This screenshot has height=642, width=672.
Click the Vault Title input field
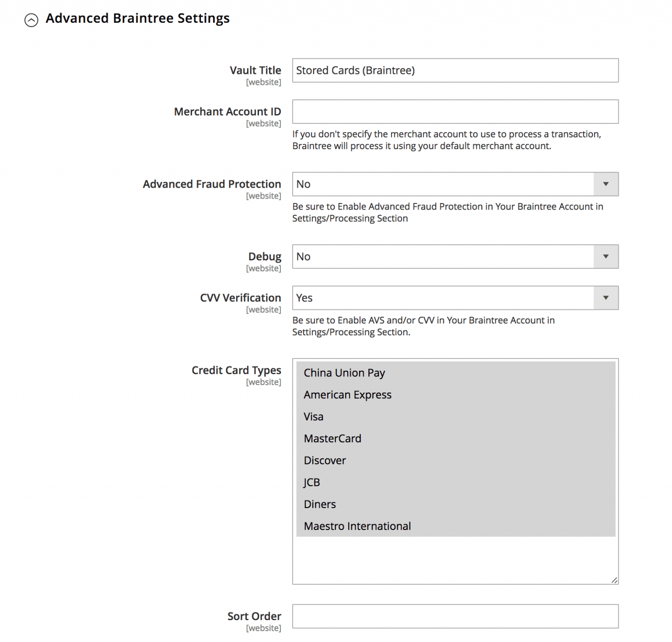(x=455, y=70)
